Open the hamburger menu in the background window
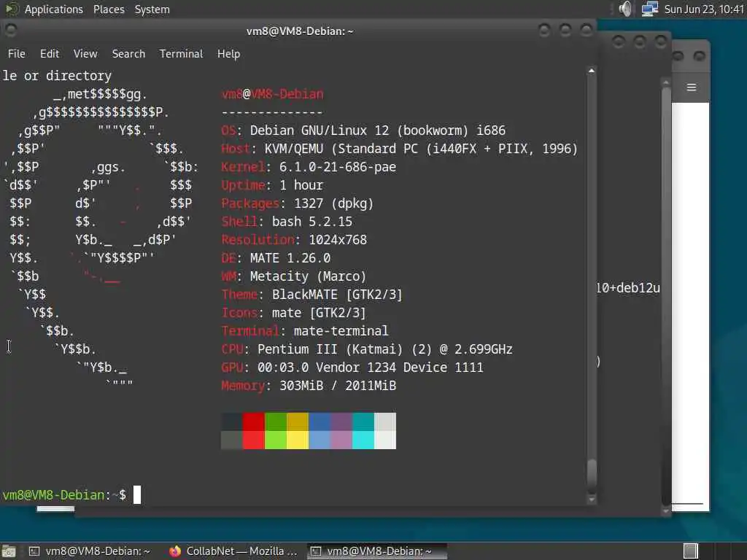The height and width of the screenshot is (560, 747). (692, 87)
